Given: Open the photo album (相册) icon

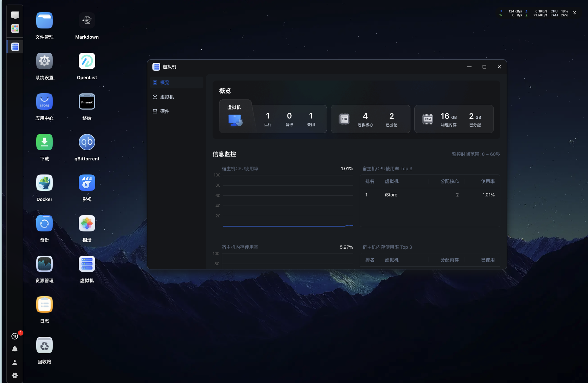Looking at the screenshot, I should pos(87,224).
